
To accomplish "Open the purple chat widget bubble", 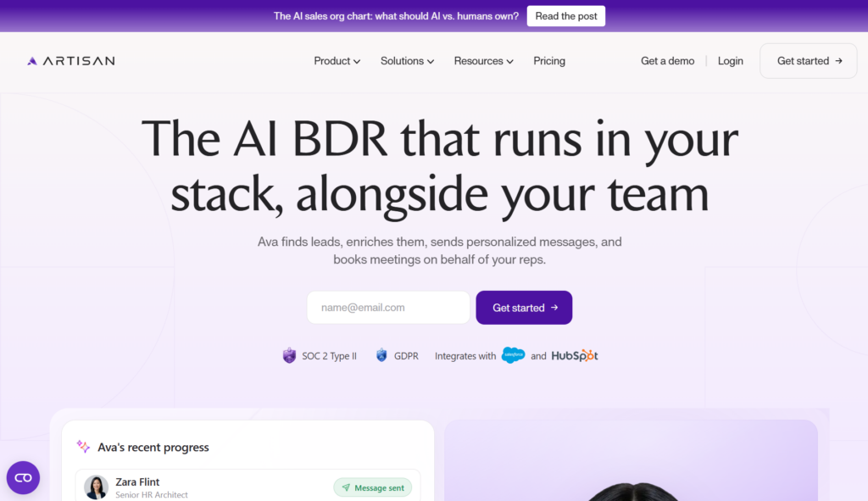I will coord(23,477).
